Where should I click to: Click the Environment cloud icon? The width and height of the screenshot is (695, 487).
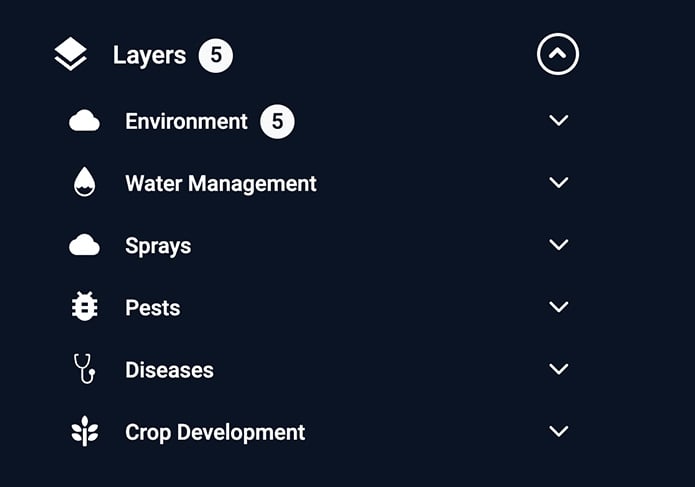pyautogui.click(x=84, y=121)
